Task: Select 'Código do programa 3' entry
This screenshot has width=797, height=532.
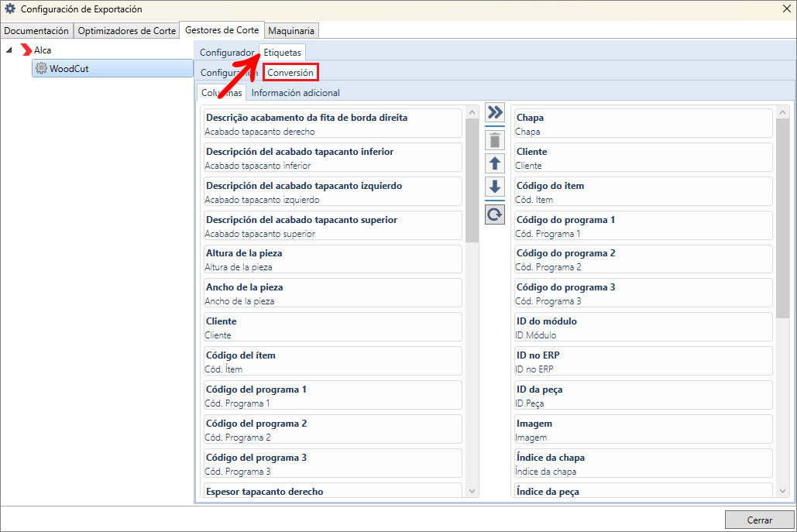Action: click(x=644, y=293)
